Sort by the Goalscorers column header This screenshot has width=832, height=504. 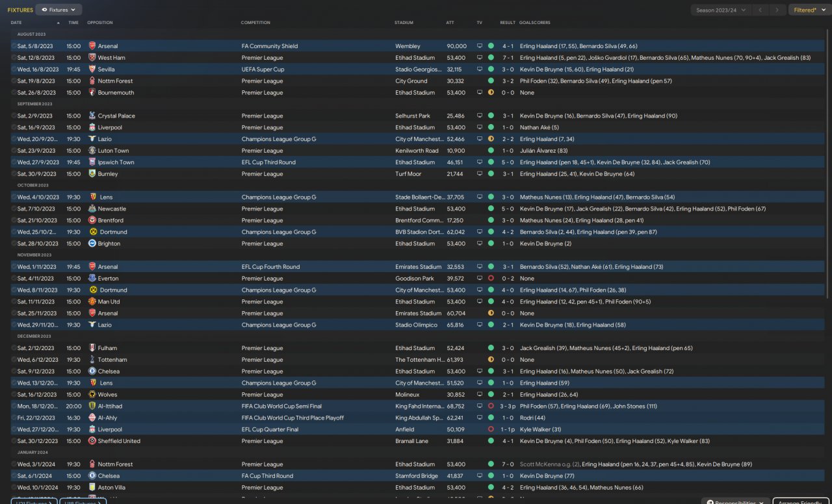tap(535, 23)
